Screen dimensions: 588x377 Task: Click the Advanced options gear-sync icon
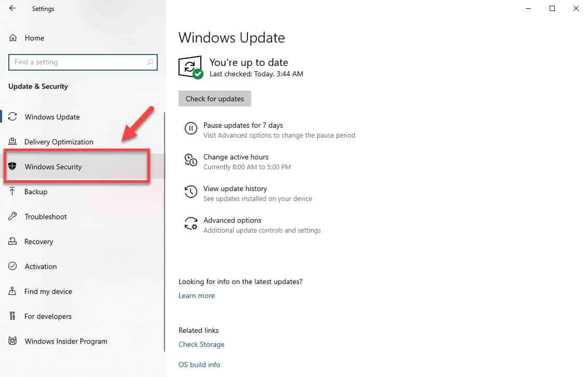190,223
